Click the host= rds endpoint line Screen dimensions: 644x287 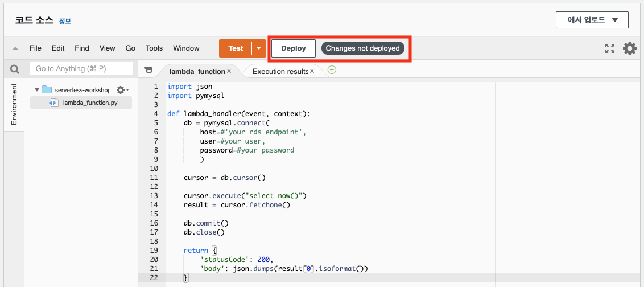tap(253, 132)
